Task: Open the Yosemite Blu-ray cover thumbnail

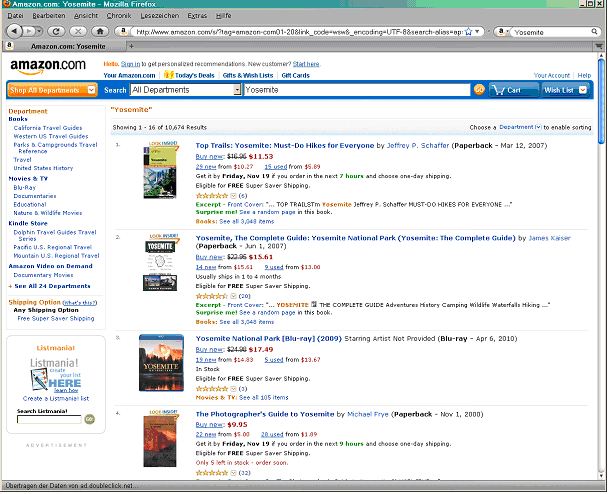Action: pyautogui.click(x=161, y=363)
